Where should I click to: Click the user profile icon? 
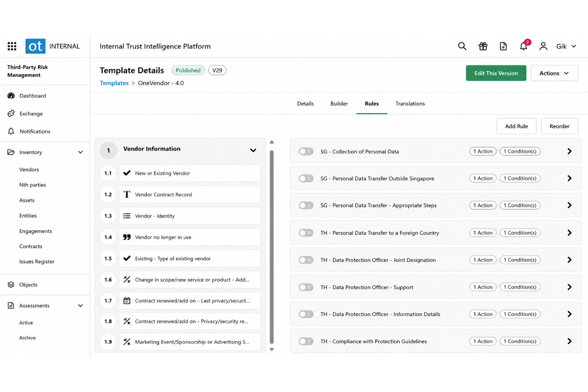pyautogui.click(x=543, y=46)
